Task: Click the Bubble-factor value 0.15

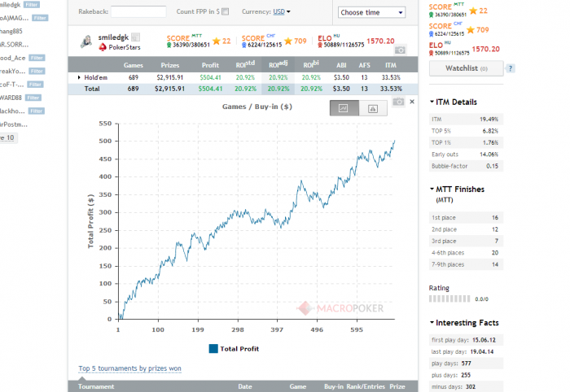Action: (x=492, y=166)
